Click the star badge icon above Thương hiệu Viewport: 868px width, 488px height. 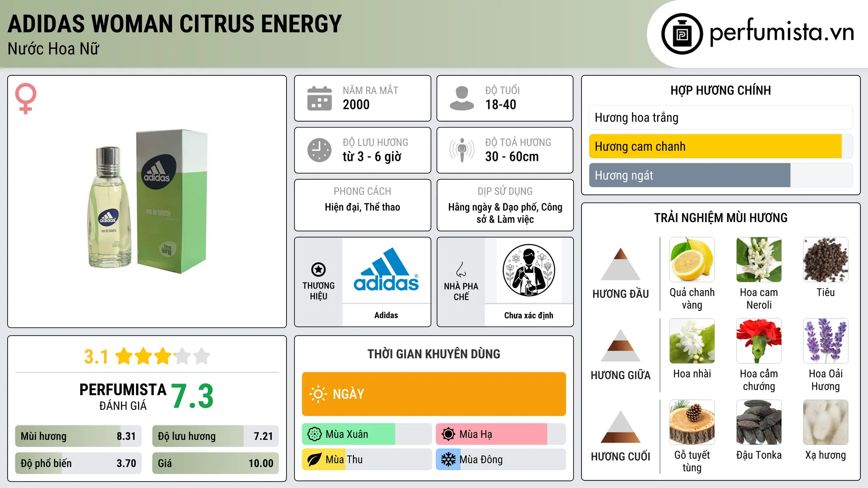[318, 269]
